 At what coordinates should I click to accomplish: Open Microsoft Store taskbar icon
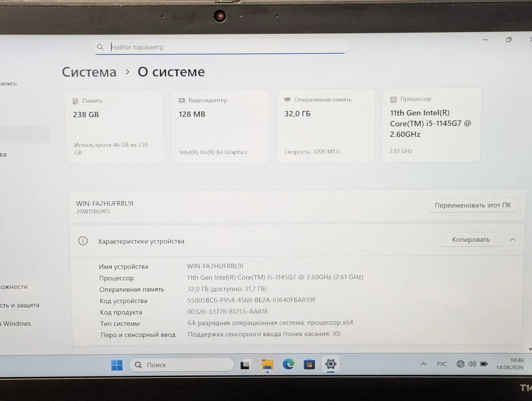309,364
